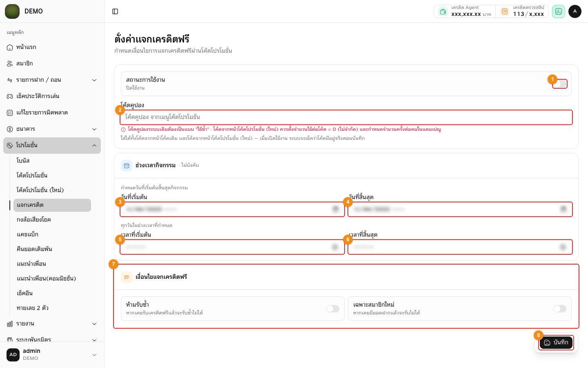
Task: Select the แจกเครดิต menu link
Action: [52, 205]
